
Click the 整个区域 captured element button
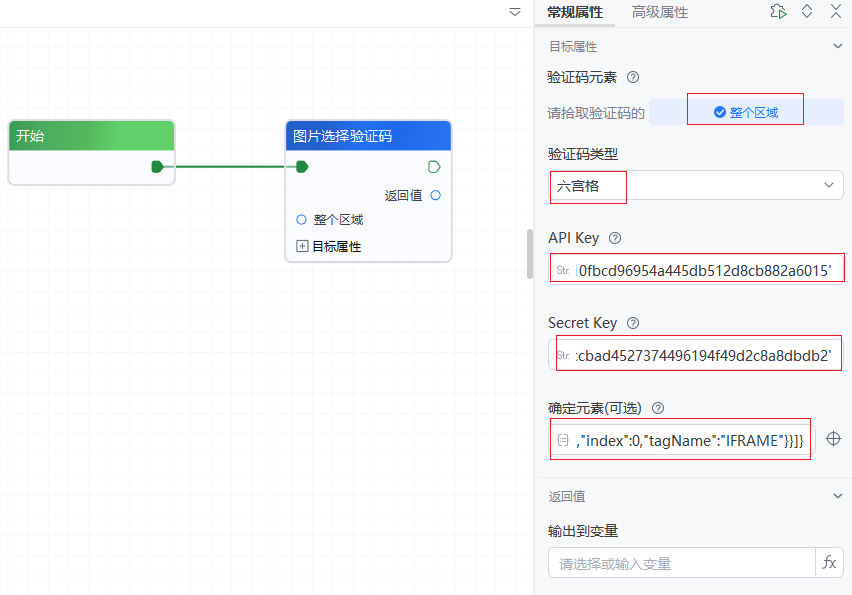[x=745, y=113]
